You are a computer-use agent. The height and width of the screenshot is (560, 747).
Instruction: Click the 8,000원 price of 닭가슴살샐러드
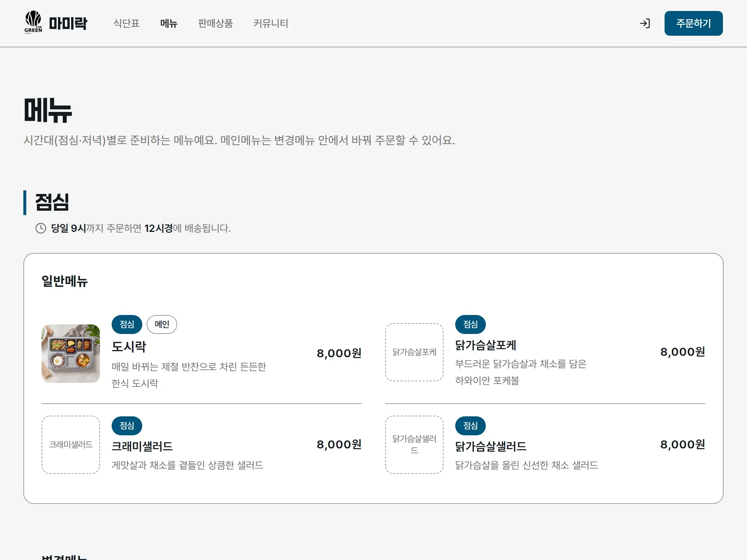[x=683, y=444]
